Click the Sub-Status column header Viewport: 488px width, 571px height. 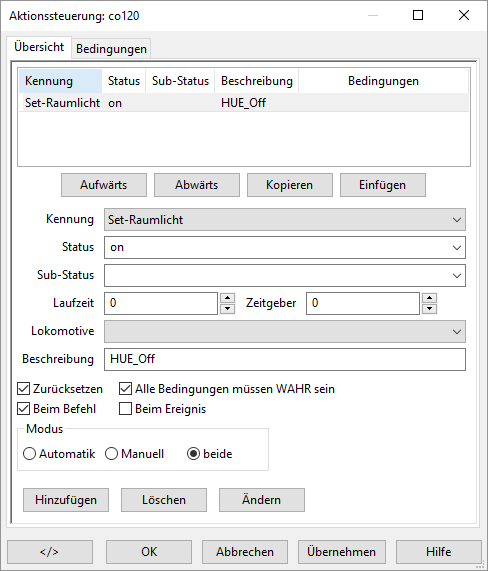[180, 81]
